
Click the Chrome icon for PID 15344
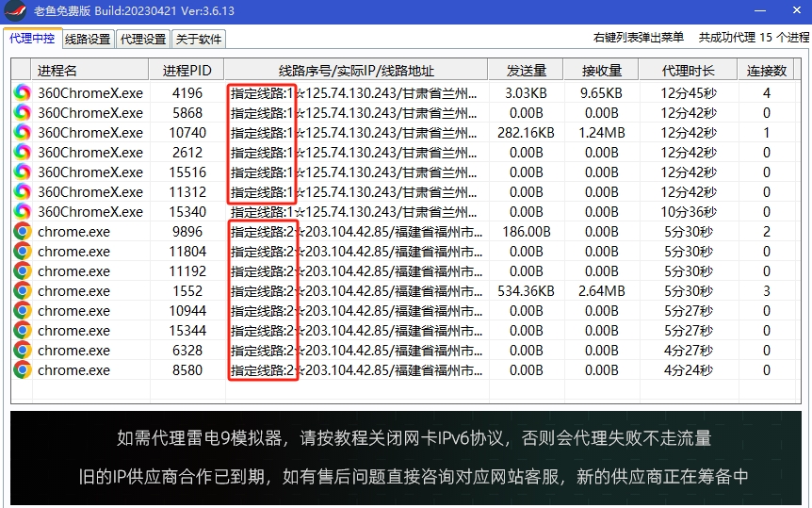click(23, 330)
